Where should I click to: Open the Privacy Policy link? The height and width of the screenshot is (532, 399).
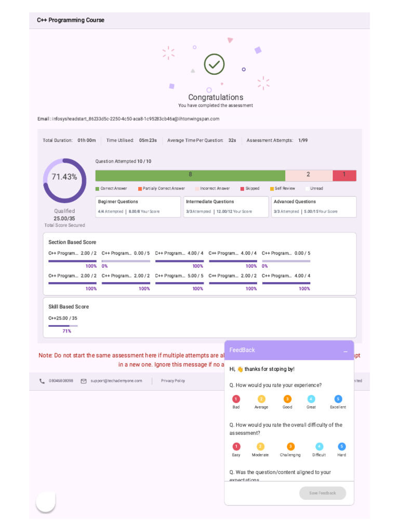click(173, 381)
